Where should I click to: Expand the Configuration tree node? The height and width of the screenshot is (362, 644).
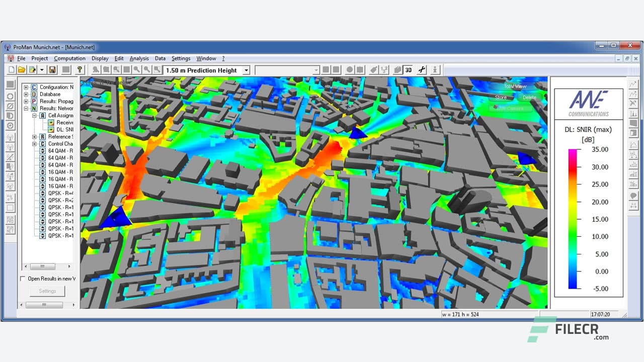click(26, 87)
